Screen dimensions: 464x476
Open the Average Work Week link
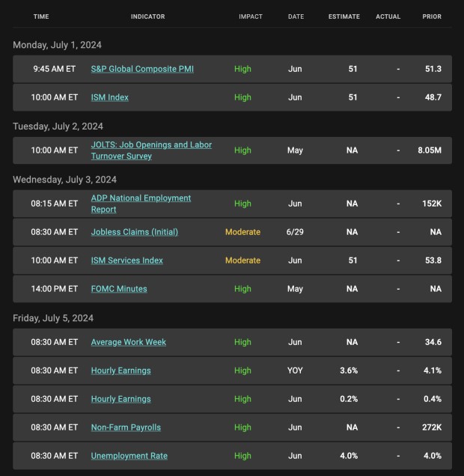(129, 342)
